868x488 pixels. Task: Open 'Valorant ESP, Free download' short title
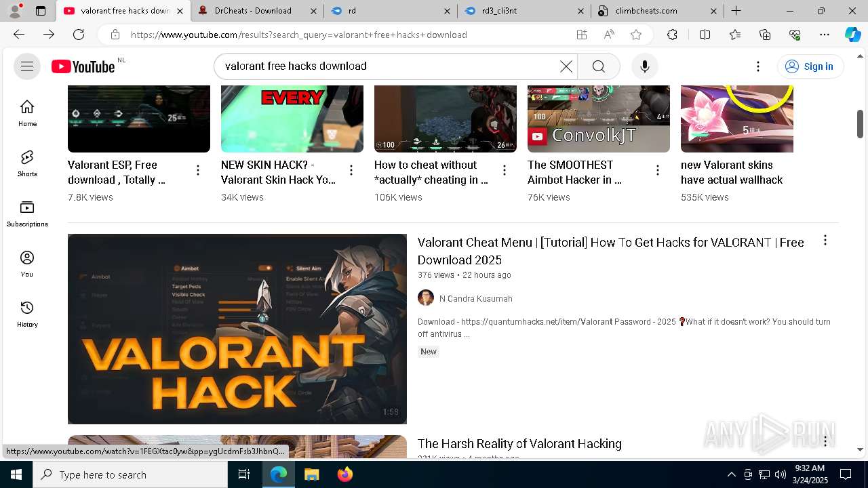point(117,172)
